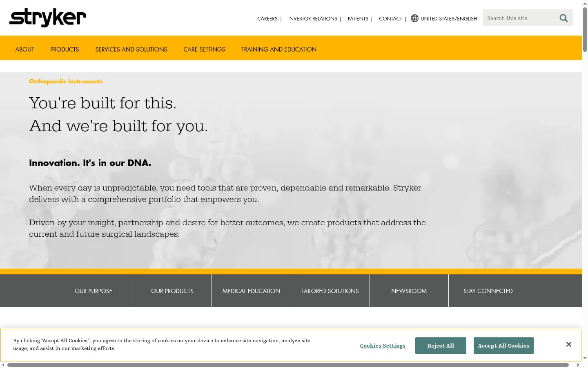588x368 pixels.
Task: Click the cookie notice text
Action: tap(162, 344)
